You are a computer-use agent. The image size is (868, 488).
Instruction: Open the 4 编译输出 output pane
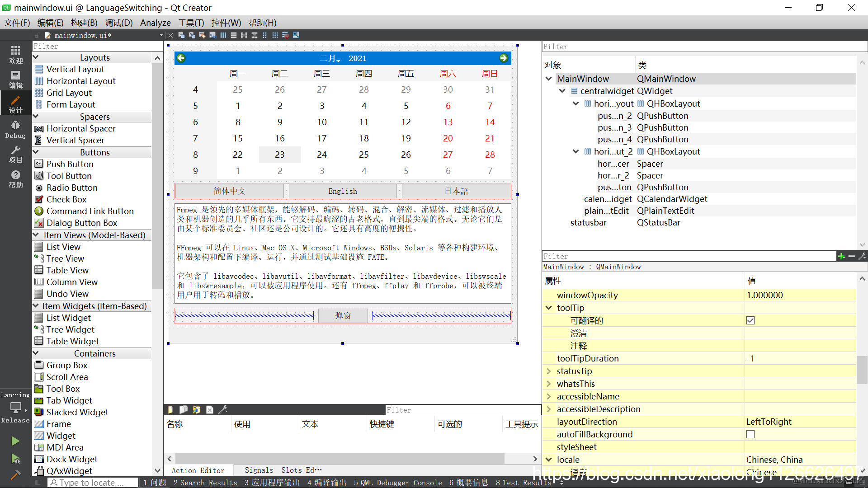(x=327, y=483)
